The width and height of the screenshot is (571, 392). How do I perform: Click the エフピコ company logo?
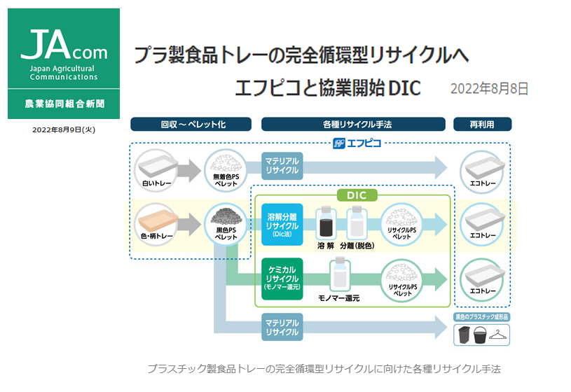(357, 143)
